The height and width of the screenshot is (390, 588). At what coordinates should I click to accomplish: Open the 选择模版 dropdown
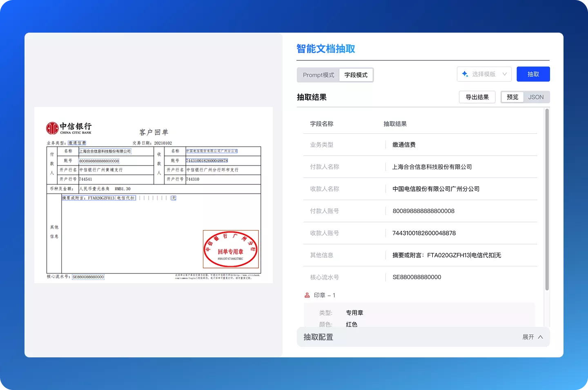coord(484,74)
